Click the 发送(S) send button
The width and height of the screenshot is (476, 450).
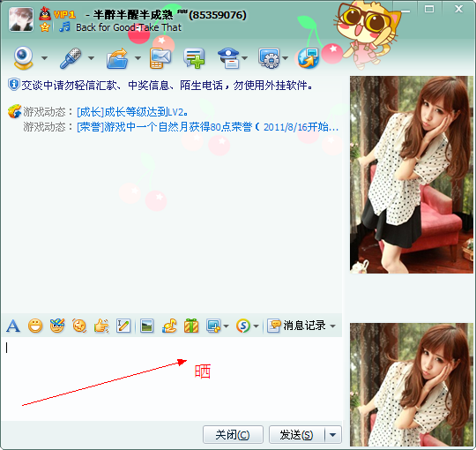[x=296, y=434]
